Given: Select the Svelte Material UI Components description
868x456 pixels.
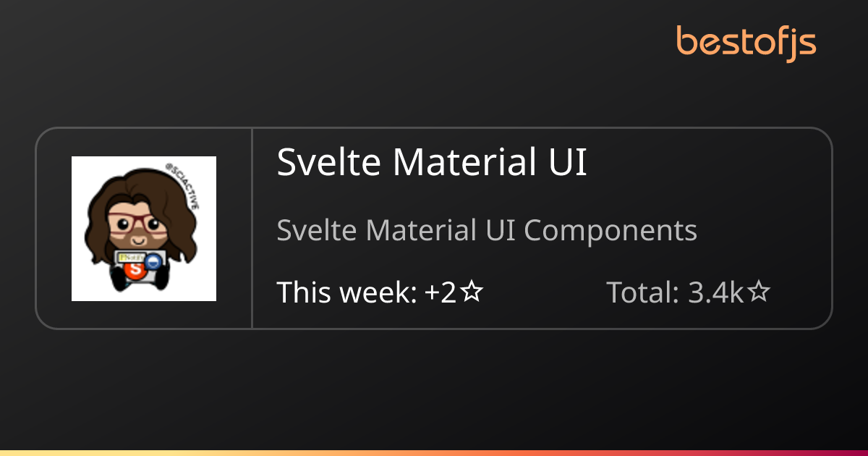Looking at the screenshot, I should tap(487, 231).
